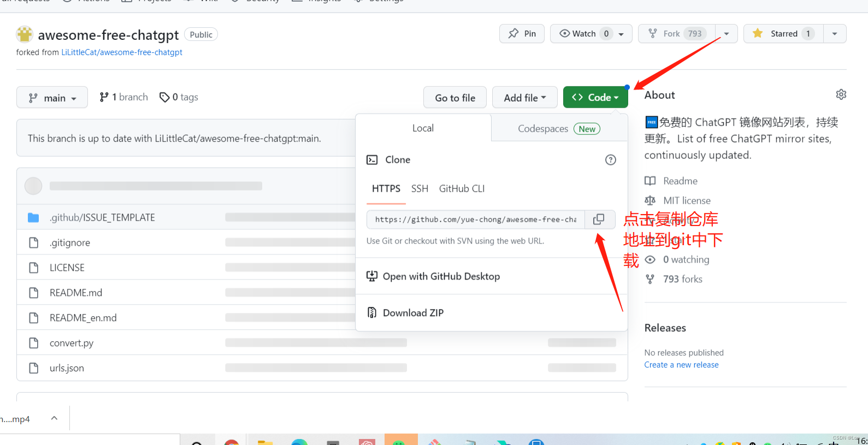Select the SSH clone option
This screenshot has height=445, width=868.
(420, 189)
